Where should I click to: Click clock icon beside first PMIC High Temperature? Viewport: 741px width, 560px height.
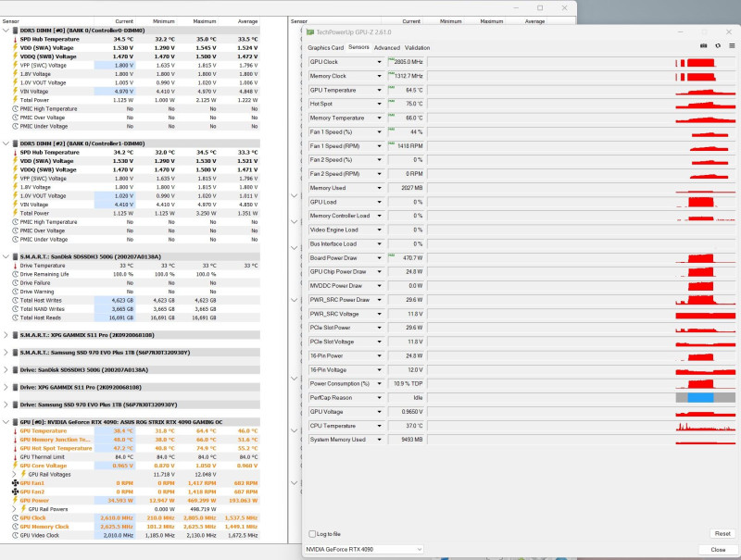coord(15,108)
